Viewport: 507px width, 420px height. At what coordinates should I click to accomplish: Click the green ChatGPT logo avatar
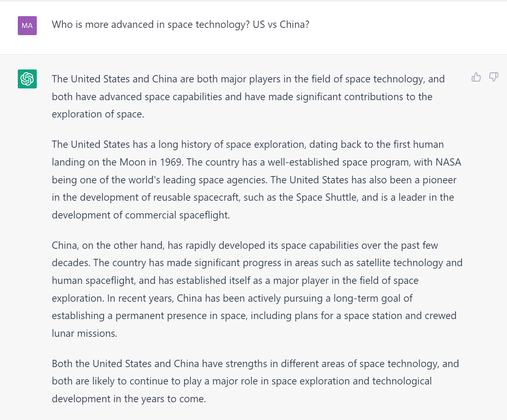[27, 79]
